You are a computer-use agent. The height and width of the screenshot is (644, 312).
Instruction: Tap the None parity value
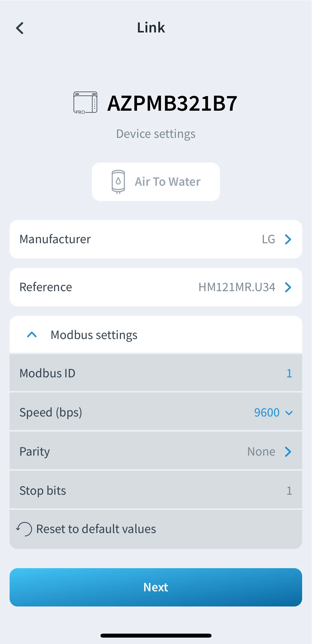click(x=261, y=452)
